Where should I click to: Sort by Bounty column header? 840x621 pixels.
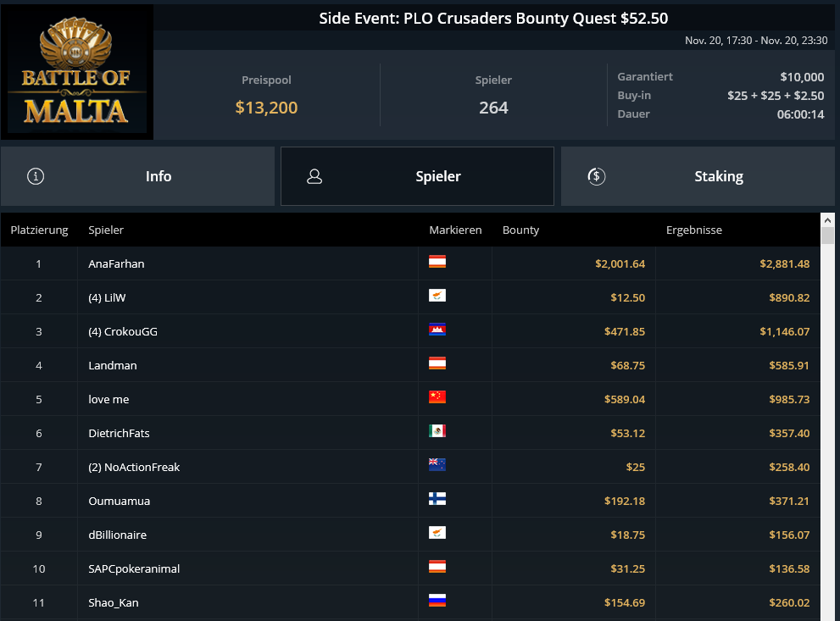520,230
